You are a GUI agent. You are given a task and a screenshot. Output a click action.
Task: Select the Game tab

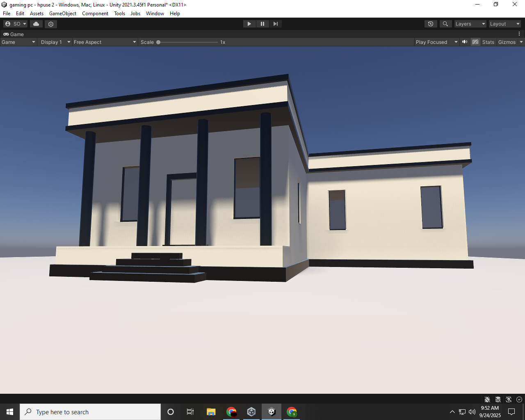14,34
